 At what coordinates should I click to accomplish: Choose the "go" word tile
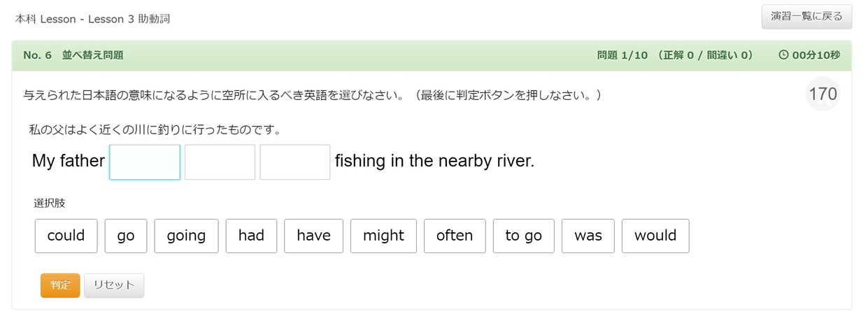coord(126,236)
